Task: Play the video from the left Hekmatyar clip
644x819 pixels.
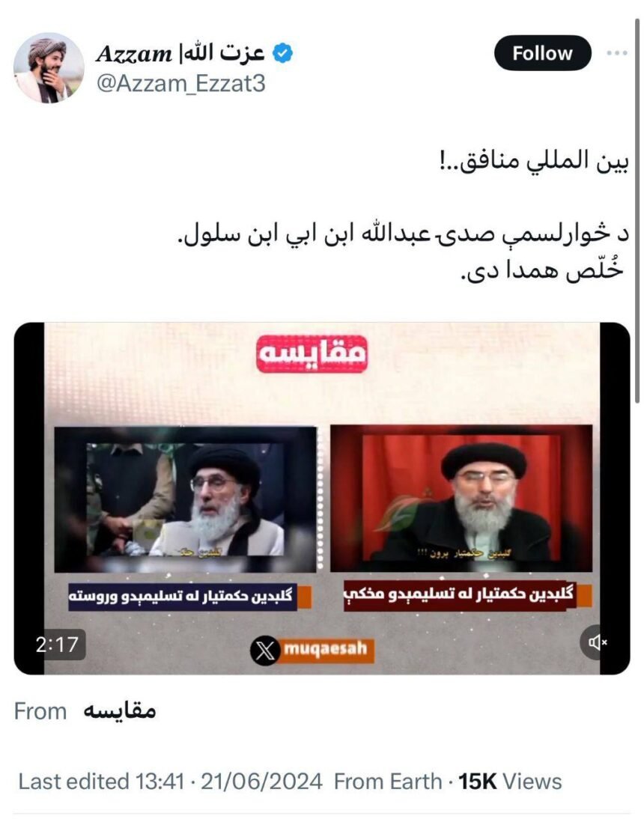Action: (x=186, y=499)
